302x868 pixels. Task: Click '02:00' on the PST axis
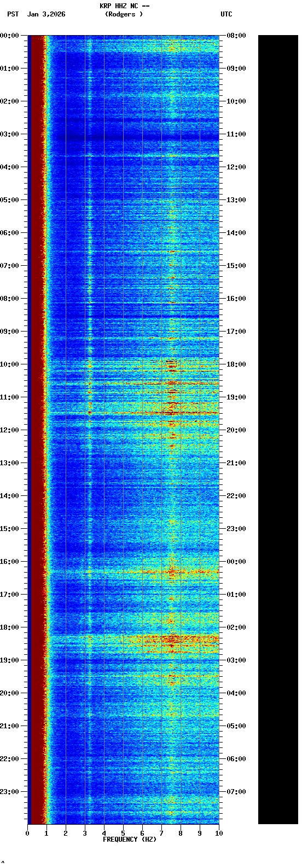(10, 101)
